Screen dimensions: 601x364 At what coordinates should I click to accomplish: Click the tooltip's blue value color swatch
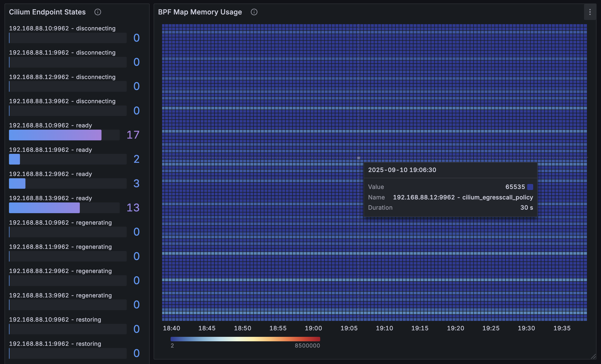pyautogui.click(x=530, y=187)
